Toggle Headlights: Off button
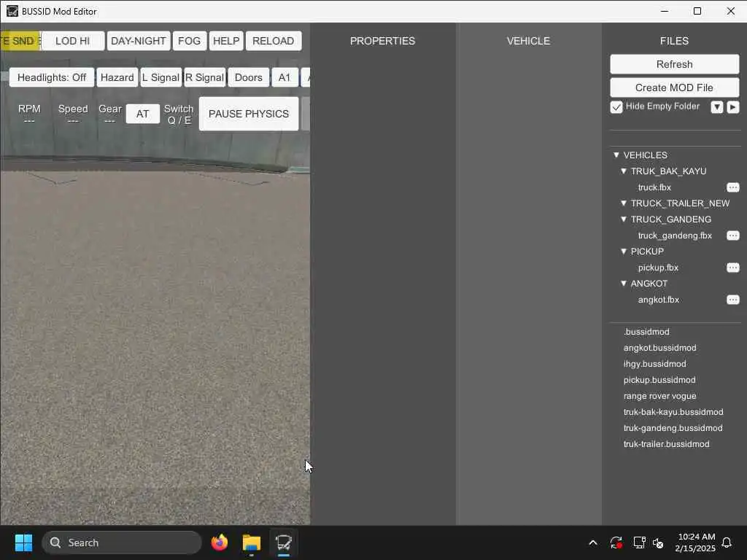The height and width of the screenshot is (560, 747). point(52,77)
